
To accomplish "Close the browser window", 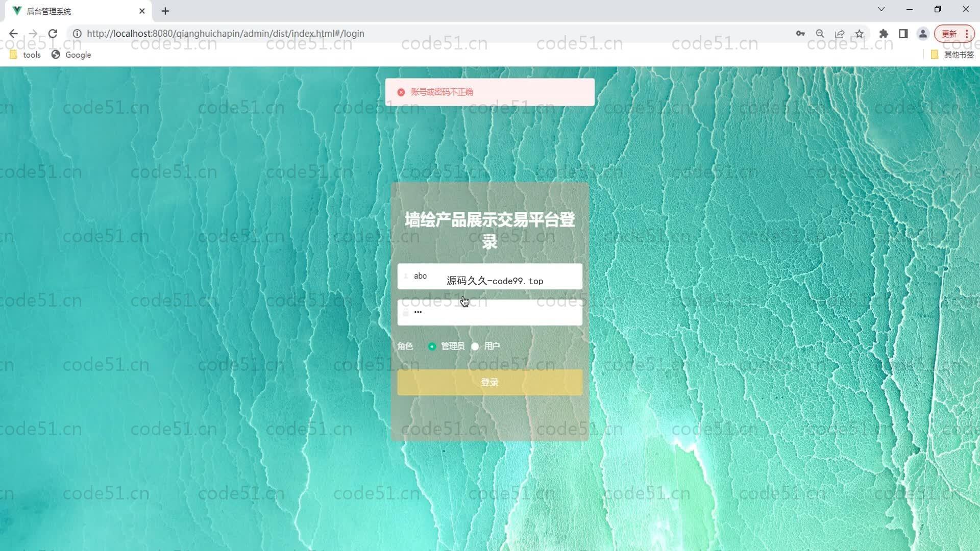I will (966, 9).
